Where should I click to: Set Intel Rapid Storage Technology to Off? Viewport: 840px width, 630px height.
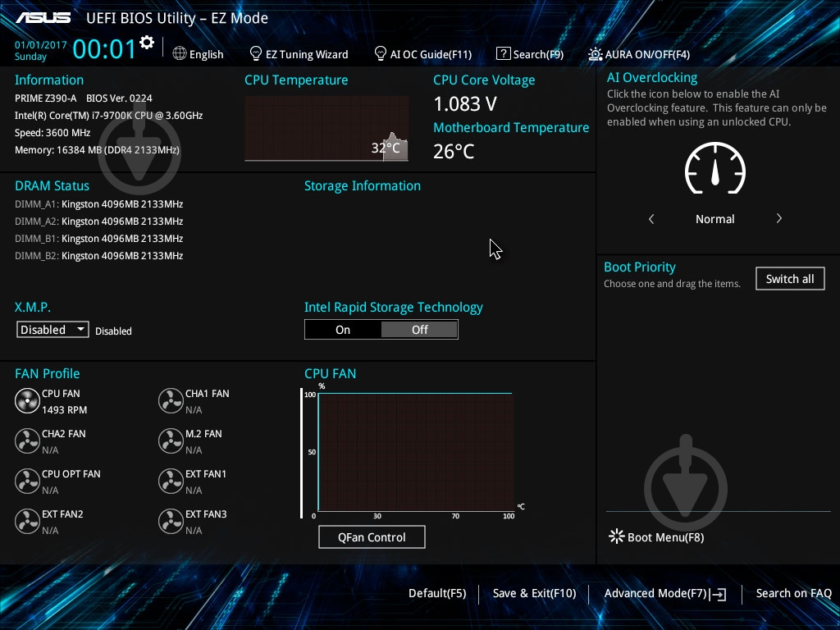point(419,330)
